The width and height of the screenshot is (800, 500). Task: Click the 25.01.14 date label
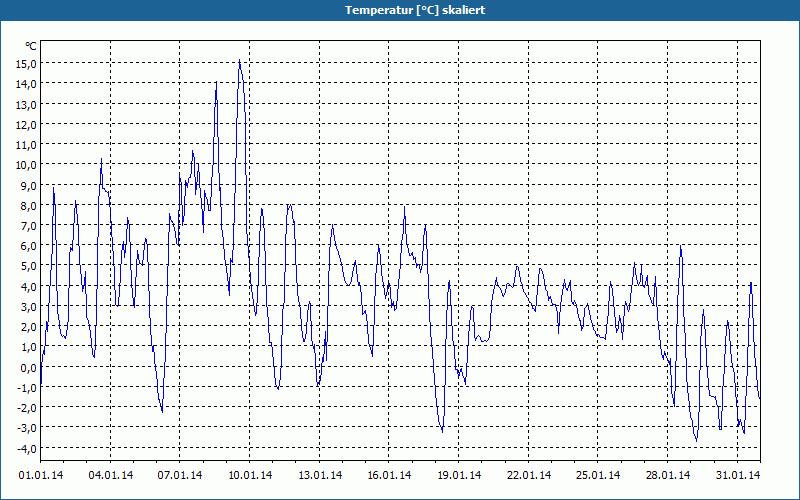[x=598, y=476]
